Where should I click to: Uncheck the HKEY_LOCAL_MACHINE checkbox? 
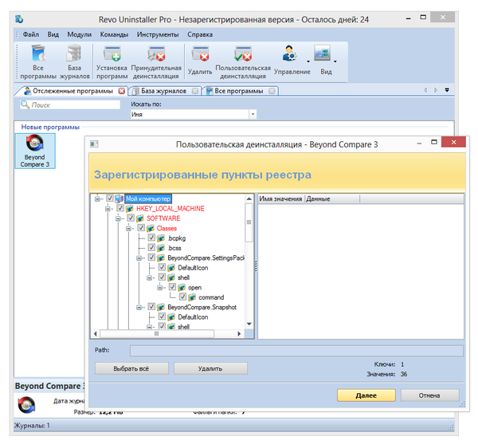(120, 208)
